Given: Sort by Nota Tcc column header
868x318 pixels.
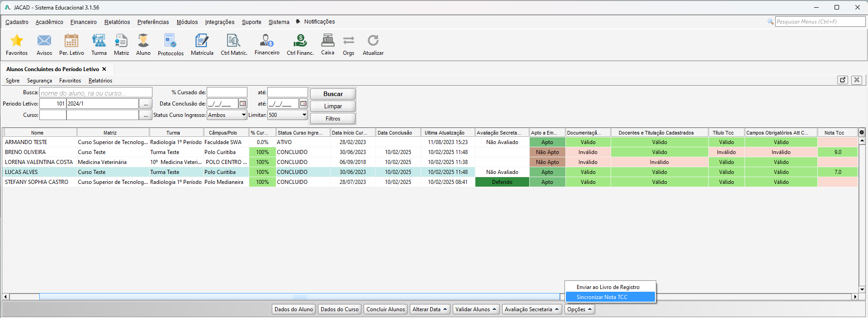Looking at the screenshot, I should point(837,133).
